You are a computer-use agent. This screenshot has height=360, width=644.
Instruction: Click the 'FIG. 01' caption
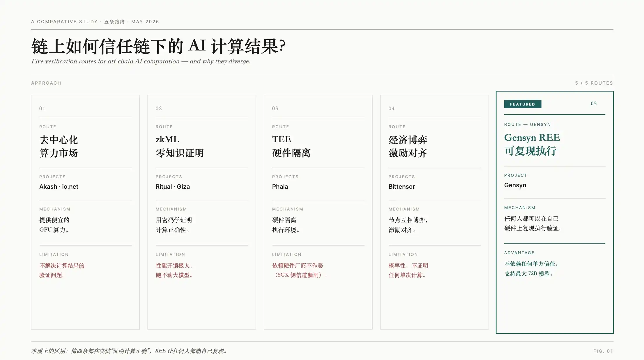point(603,351)
